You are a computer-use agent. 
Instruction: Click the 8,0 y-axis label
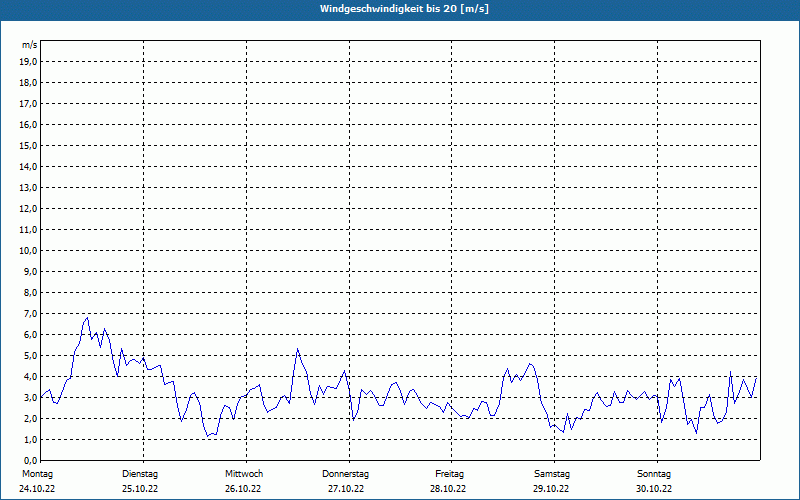30,292
